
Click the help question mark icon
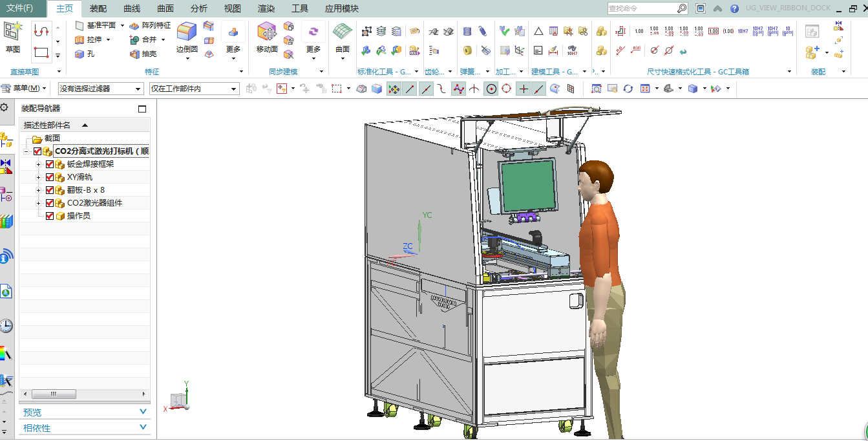pyautogui.click(x=734, y=8)
